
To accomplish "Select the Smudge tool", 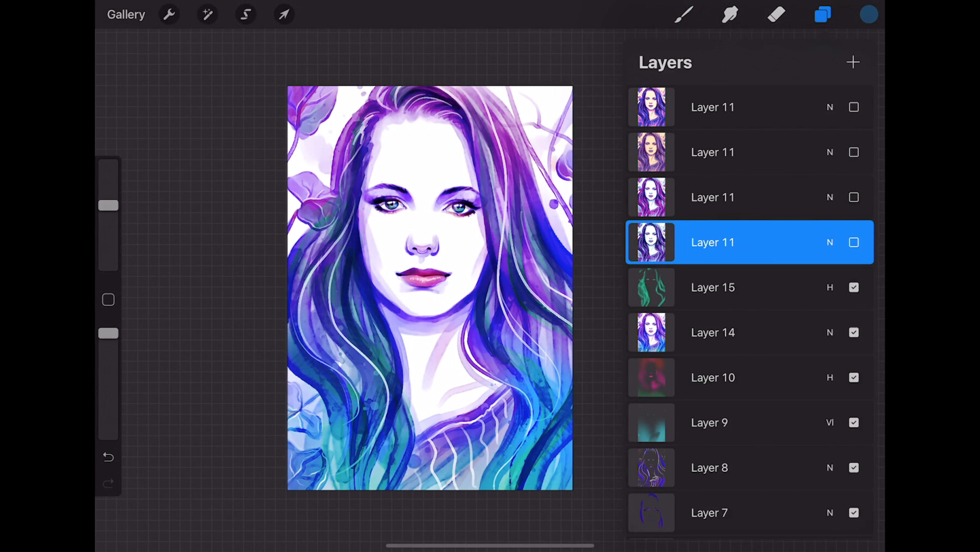I will click(x=730, y=14).
